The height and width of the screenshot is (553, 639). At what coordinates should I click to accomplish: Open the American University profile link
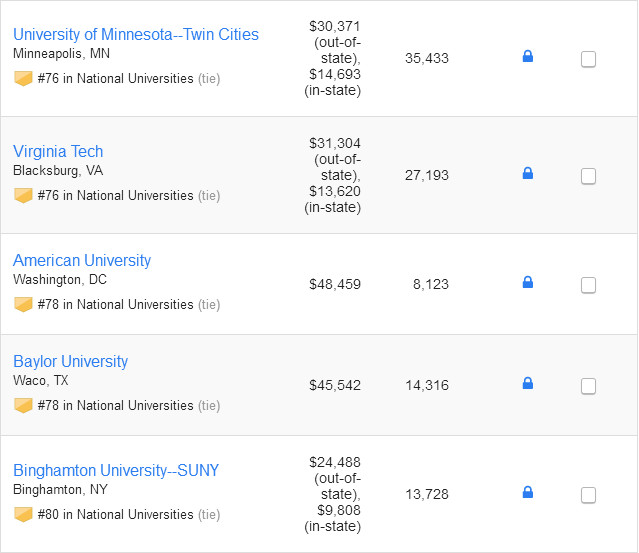click(x=82, y=260)
